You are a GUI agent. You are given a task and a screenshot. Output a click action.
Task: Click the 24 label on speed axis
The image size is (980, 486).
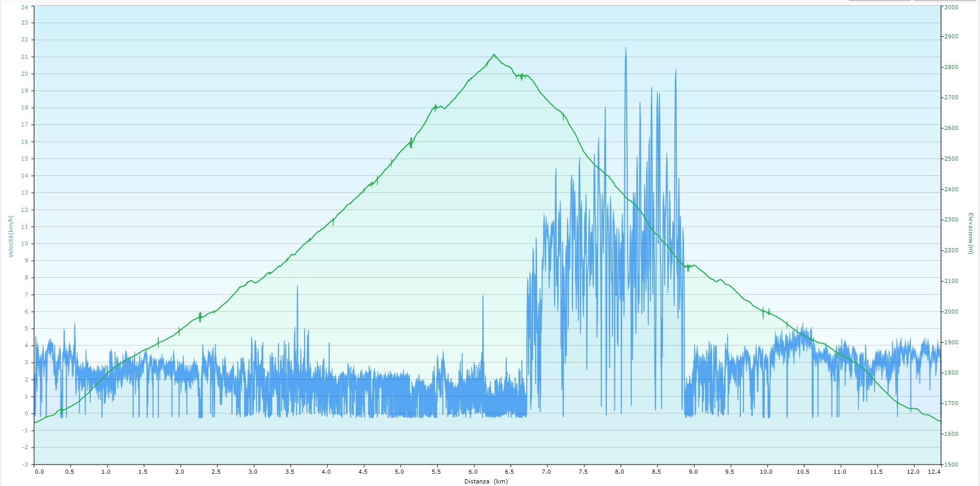[25, 7]
